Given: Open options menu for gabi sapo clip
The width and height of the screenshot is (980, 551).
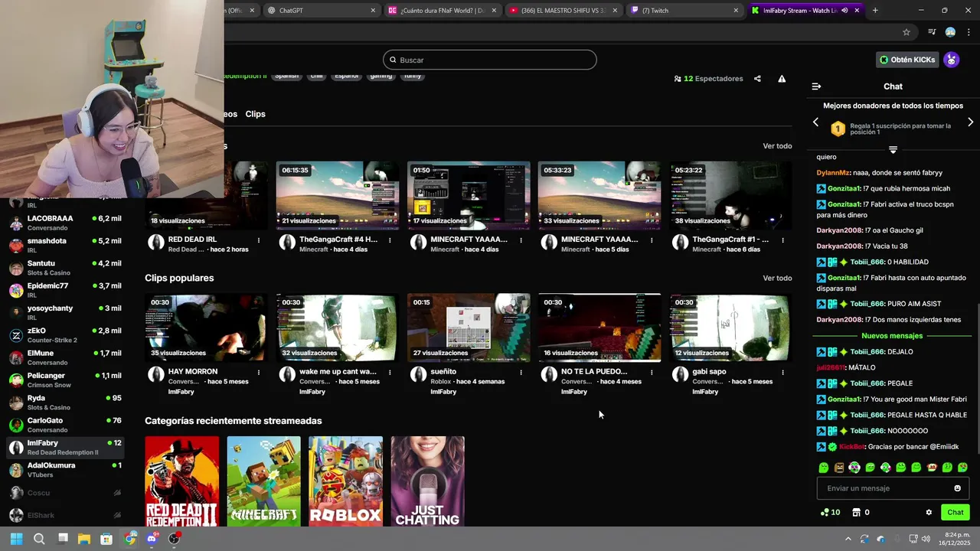Looking at the screenshot, I should tap(782, 373).
